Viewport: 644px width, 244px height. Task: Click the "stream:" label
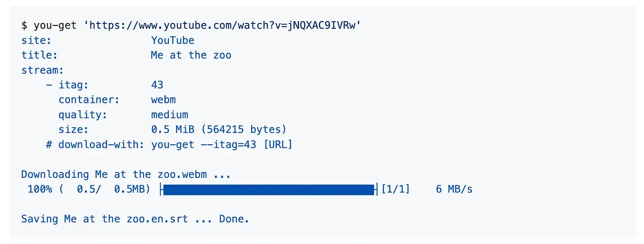pyautogui.click(x=42, y=70)
